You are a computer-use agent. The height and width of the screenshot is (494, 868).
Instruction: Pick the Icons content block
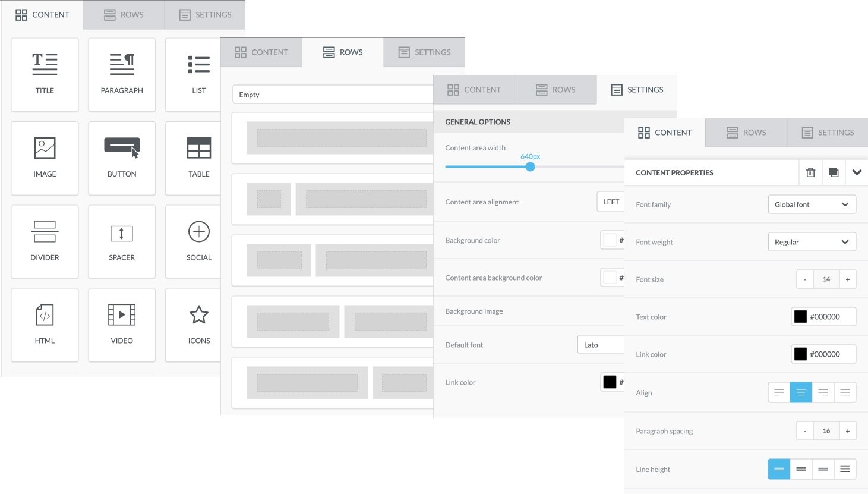[x=193, y=325]
